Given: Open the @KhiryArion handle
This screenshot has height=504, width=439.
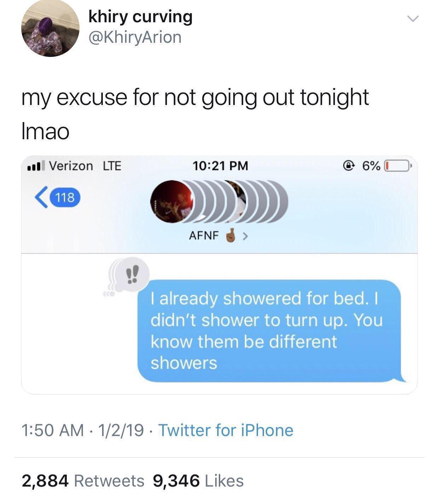Looking at the screenshot, I should click(135, 37).
